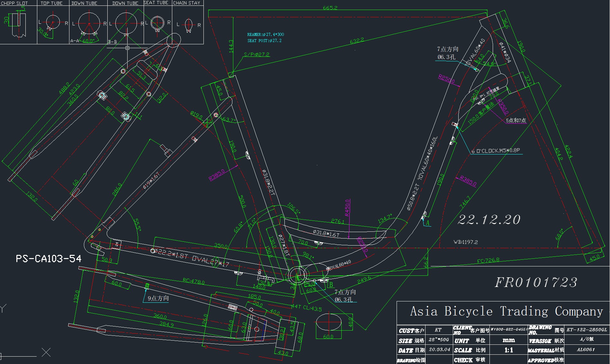Select the REAMER ø27.4*300 note
Image resolution: width=610 pixels, height=364 pixels.
click(265, 34)
